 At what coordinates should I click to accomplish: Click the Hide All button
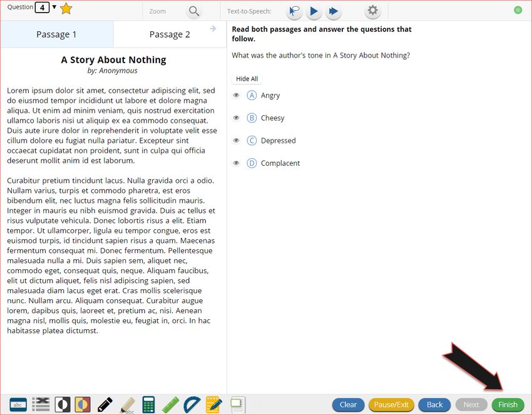[247, 79]
